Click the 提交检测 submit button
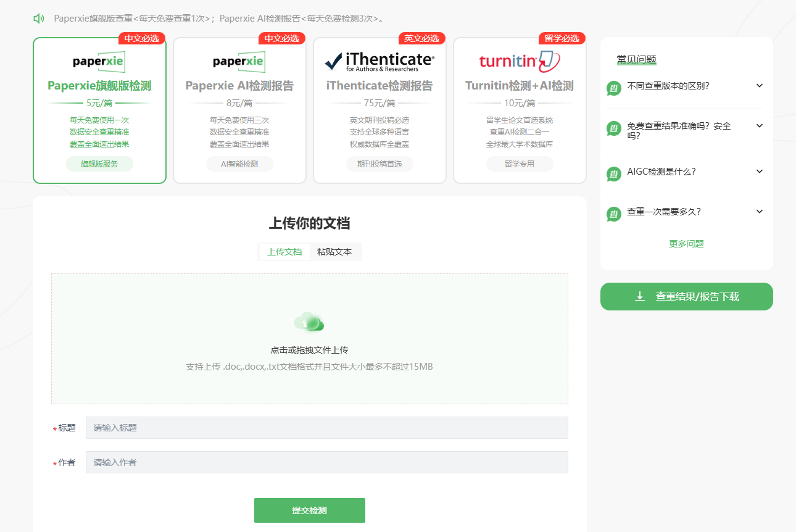796x532 pixels. (x=310, y=510)
